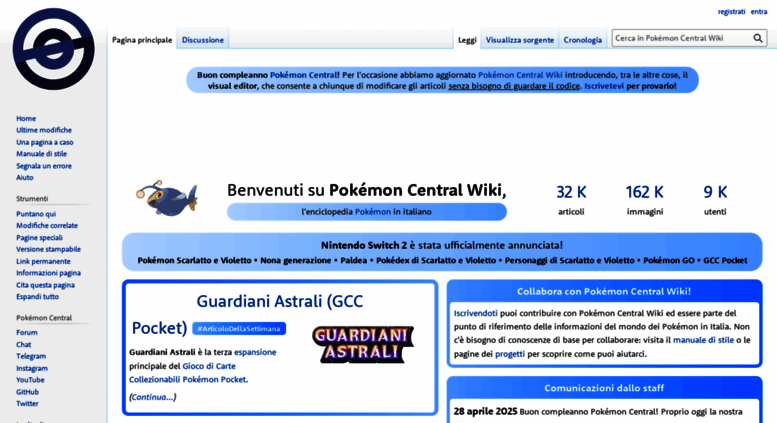
Task: Open Pagine speciali
Action: pyautogui.click(x=39, y=238)
